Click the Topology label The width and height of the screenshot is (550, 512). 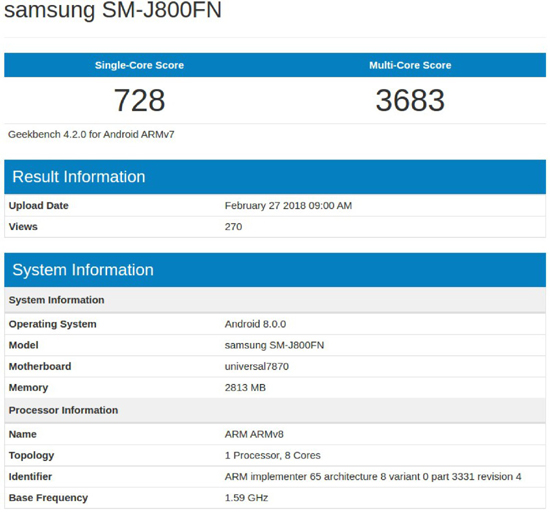pyautogui.click(x=32, y=456)
